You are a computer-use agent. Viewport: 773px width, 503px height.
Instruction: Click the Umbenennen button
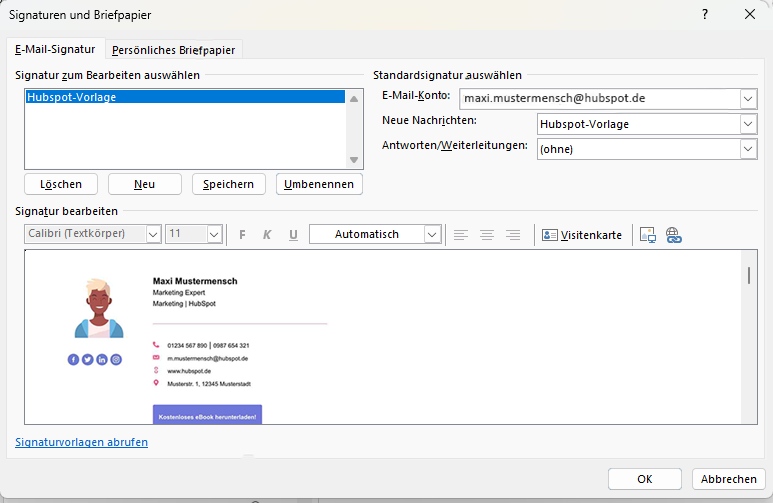[x=319, y=184]
